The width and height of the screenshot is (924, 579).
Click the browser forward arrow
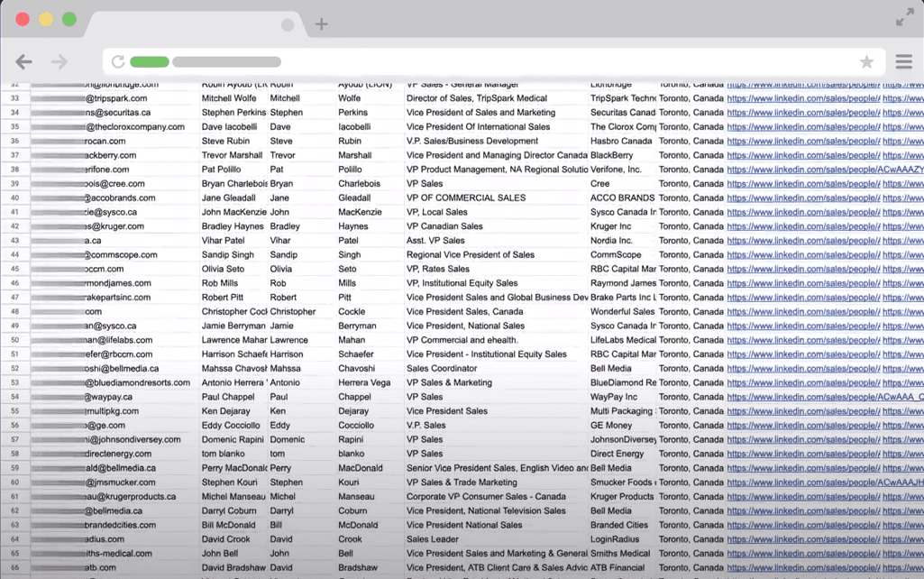tap(59, 61)
